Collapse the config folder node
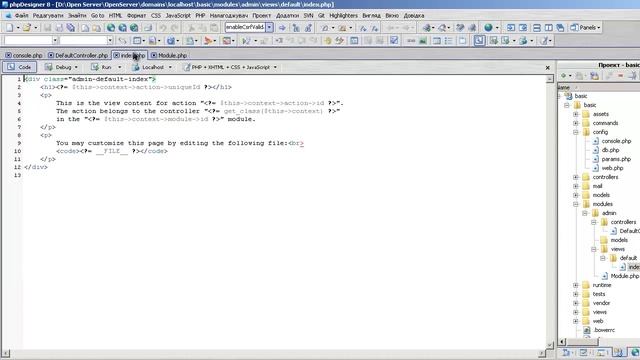640x360 pixels. (x=576, y=132)
